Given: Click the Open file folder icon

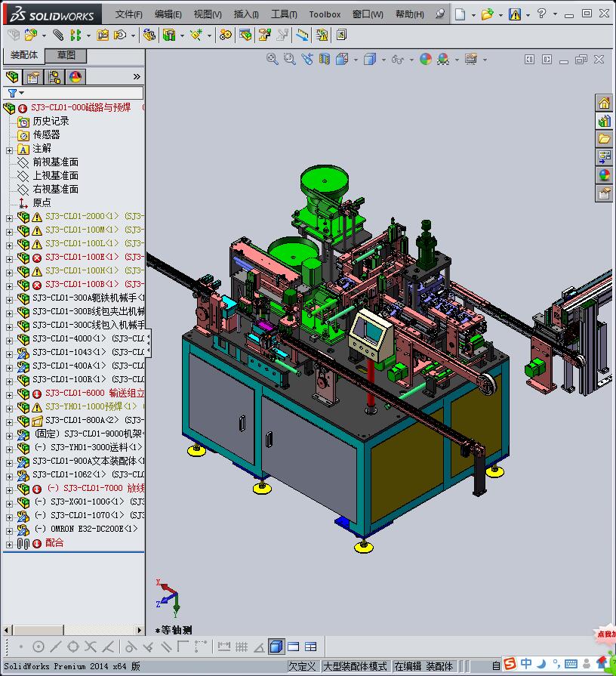Looking at the screenshot, I should click(487, 14).
